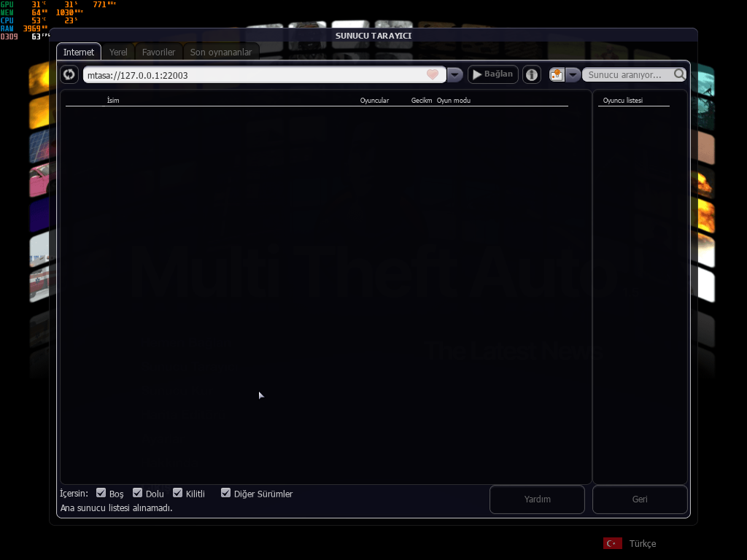Click the search type icon

point(557,75)
